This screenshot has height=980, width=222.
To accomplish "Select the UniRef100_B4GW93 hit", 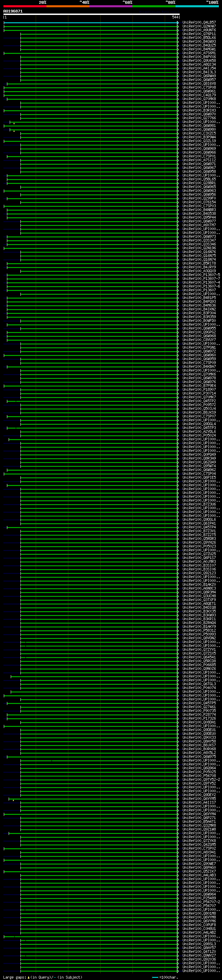I will 199,41.
